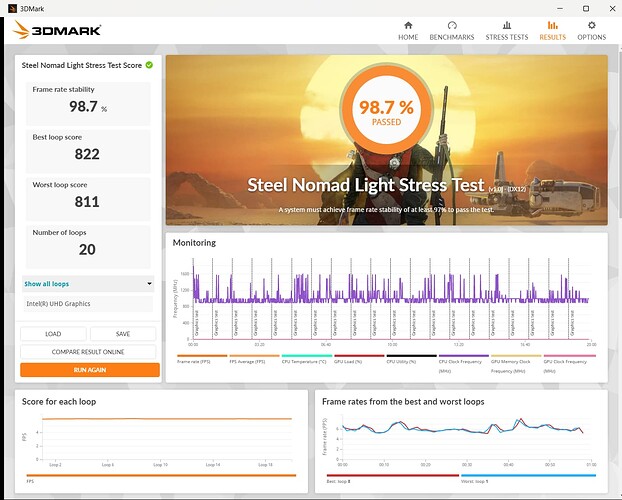Go to the BENCHMARKS tab label
The height and width of the screenshot is (500, 622).
(x=452, y=37)
